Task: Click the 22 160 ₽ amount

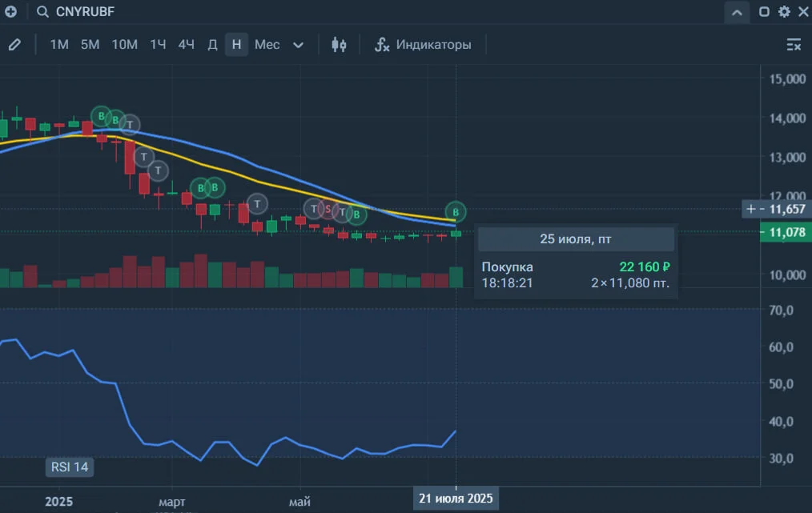Action: click(x=645, y=267)
